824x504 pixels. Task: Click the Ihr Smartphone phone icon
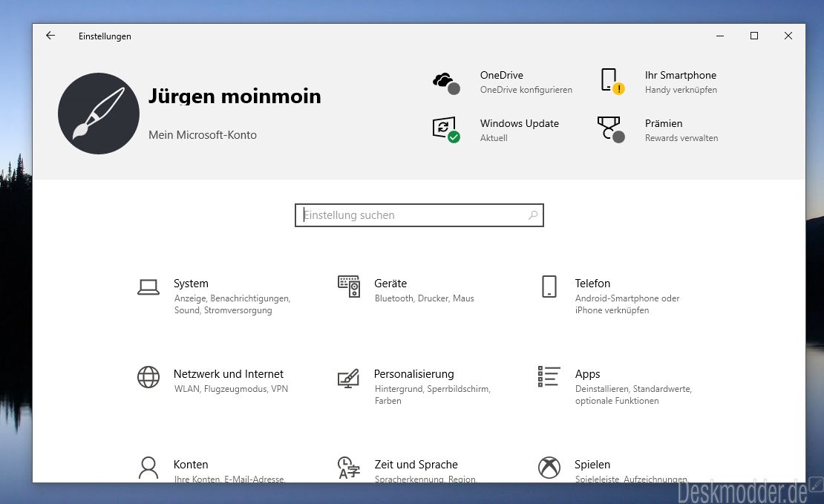click(x=612, y=82)
